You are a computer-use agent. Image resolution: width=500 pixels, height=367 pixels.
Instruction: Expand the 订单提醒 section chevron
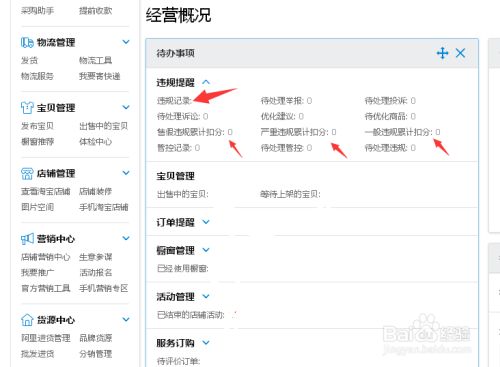click(206, 222)
